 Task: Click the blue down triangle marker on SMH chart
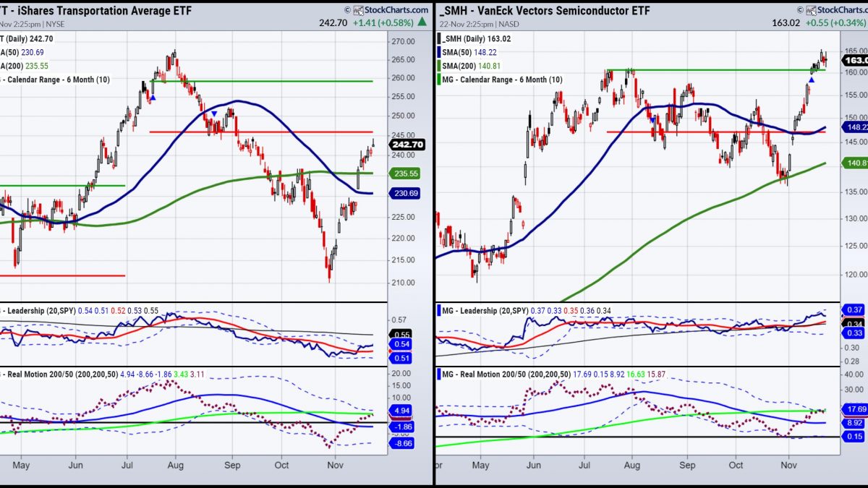652,119
